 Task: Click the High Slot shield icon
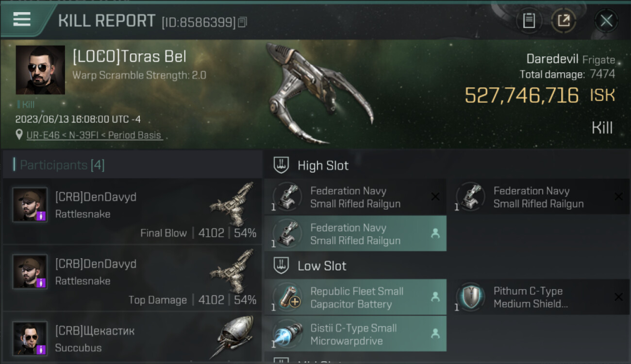(281, 165)
